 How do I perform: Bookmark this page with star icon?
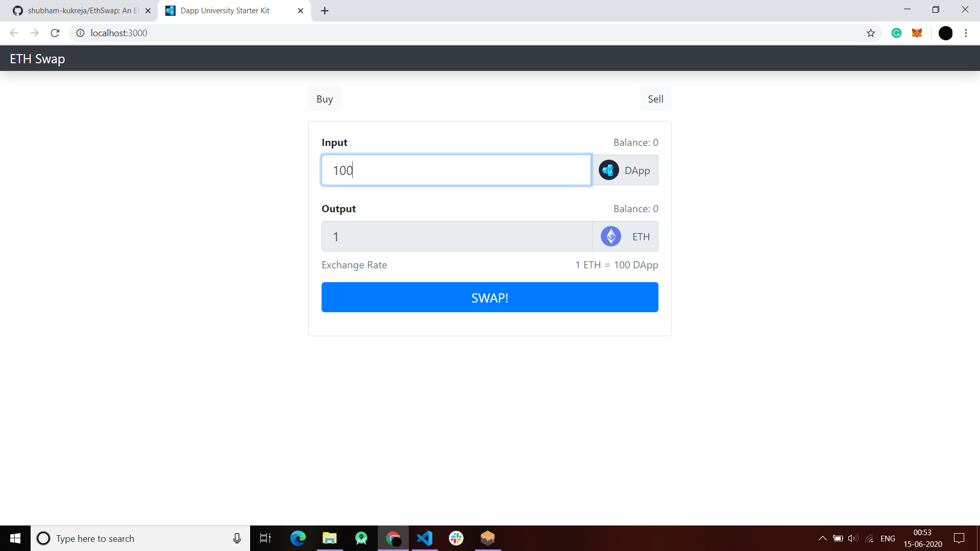click(x=871, y=33)
